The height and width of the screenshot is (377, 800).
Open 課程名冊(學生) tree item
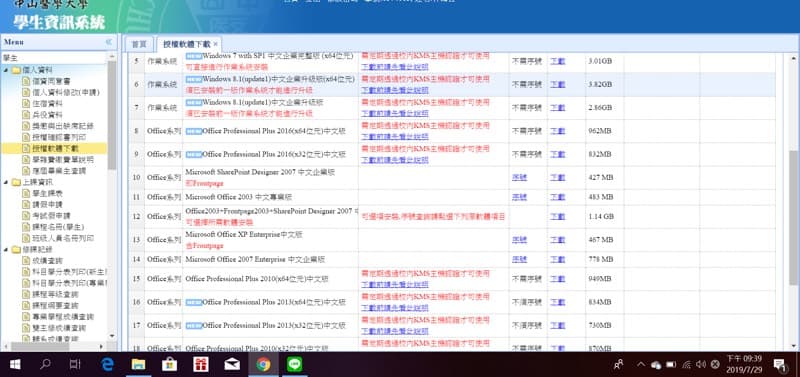[58, 227]
